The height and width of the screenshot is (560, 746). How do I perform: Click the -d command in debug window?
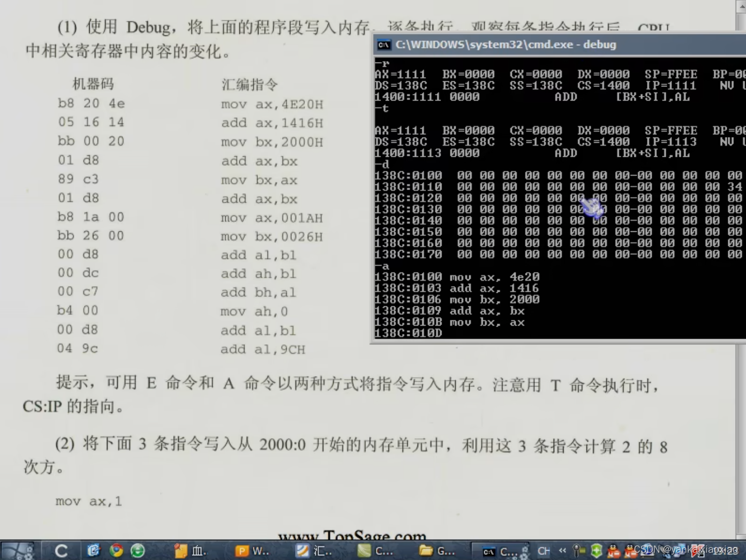382,164
